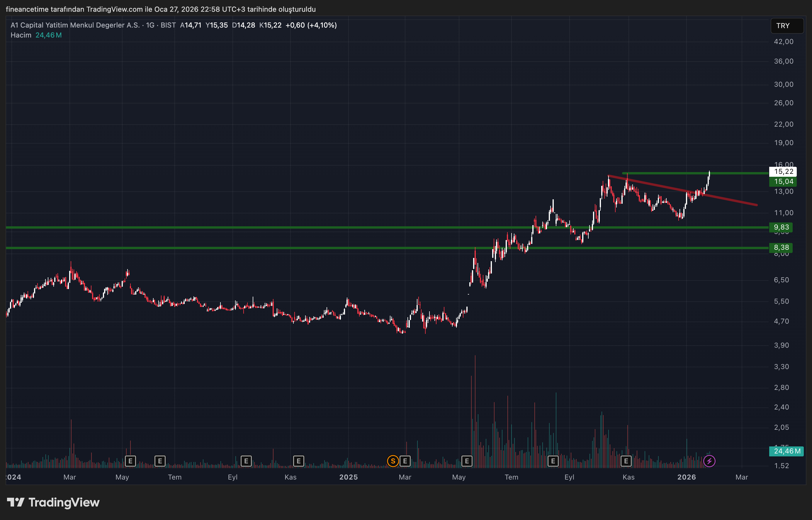Click the earnings marker near May 2025
Screen dimensions: 812x520
click(467, 460)
